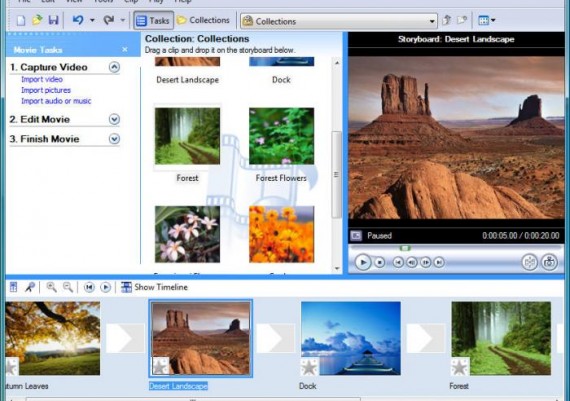This screenshot has height=401, width=570.
Task: Split the clip at current frame
Action: [530, 262]
